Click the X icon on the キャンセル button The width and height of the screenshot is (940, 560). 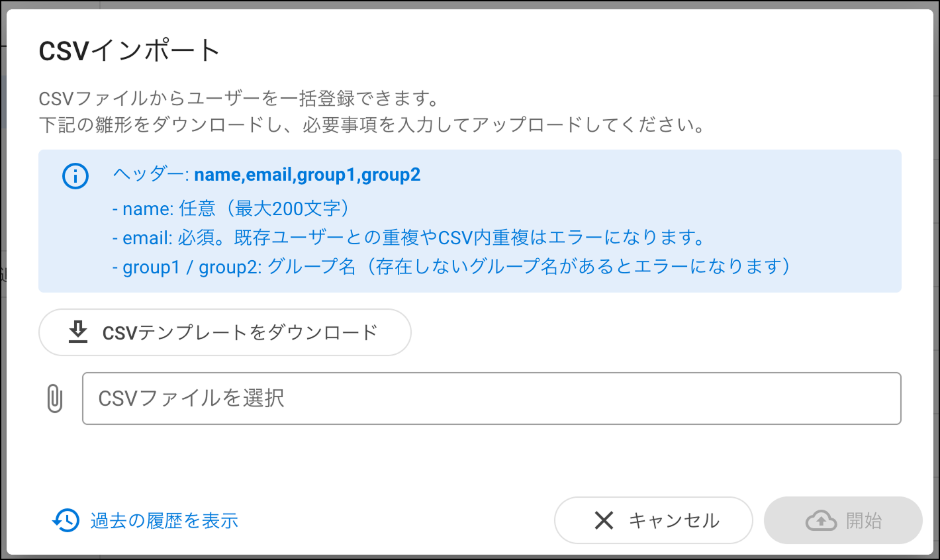[x=604, y=520]
